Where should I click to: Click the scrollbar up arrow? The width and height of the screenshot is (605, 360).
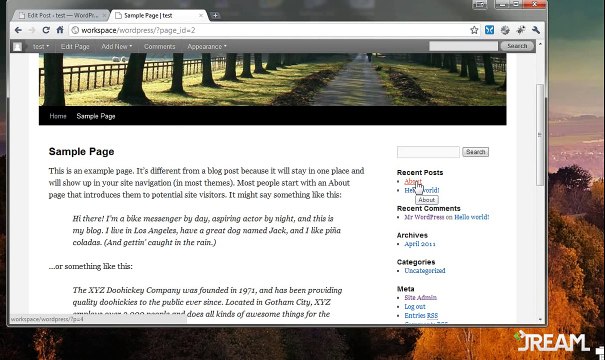pyautogui.click(x=540, y=44)
